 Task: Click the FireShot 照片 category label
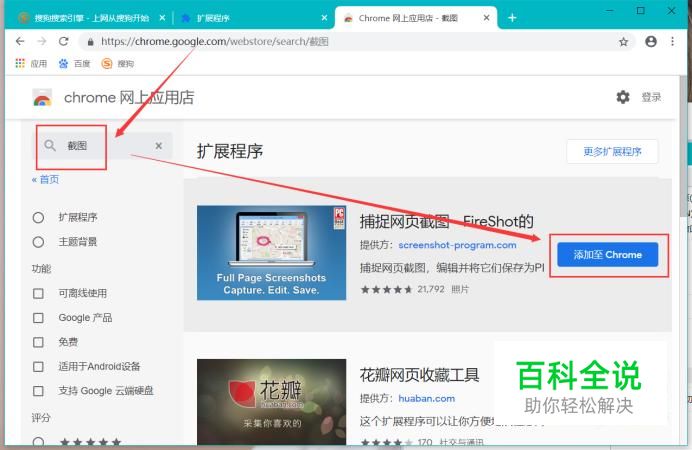click(x=460, y=289)
